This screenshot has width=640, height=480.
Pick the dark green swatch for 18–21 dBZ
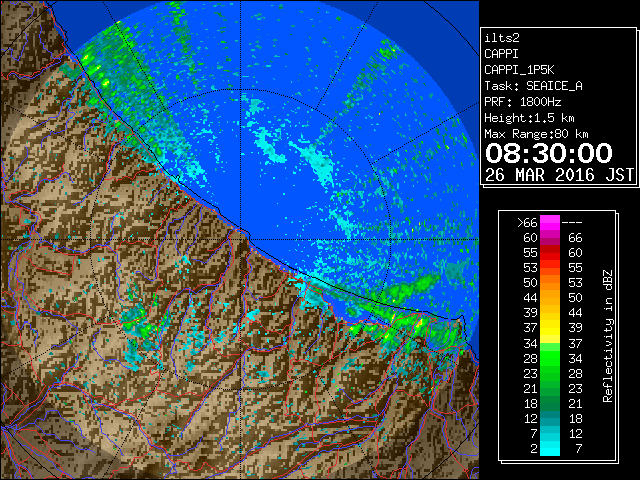[550, 403]
